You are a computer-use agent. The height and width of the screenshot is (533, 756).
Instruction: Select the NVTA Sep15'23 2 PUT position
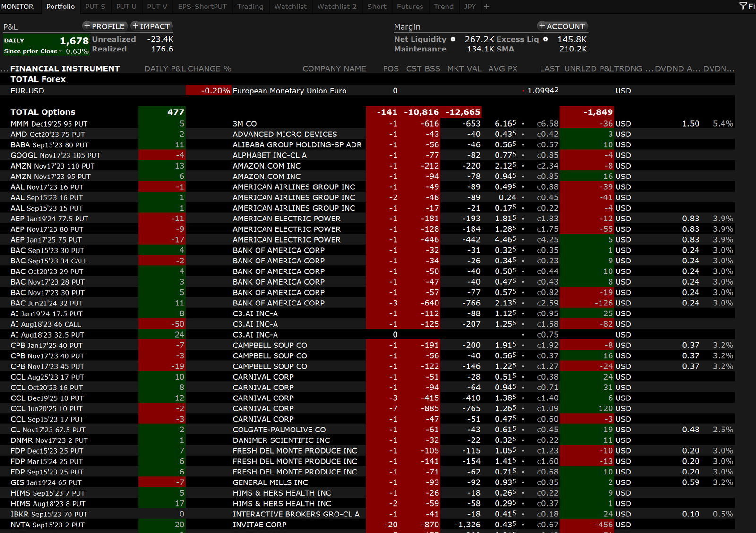pyautogui.click(x=47, y=525)
